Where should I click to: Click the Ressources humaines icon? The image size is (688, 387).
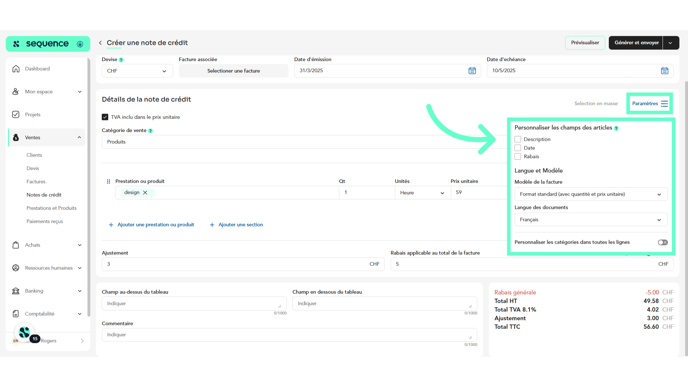pos(16,268)
